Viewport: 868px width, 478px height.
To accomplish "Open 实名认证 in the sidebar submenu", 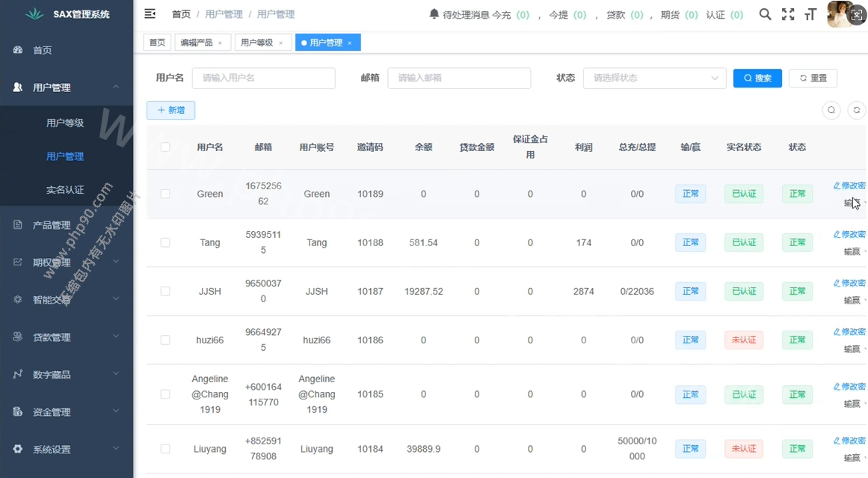I will point(65,190).
